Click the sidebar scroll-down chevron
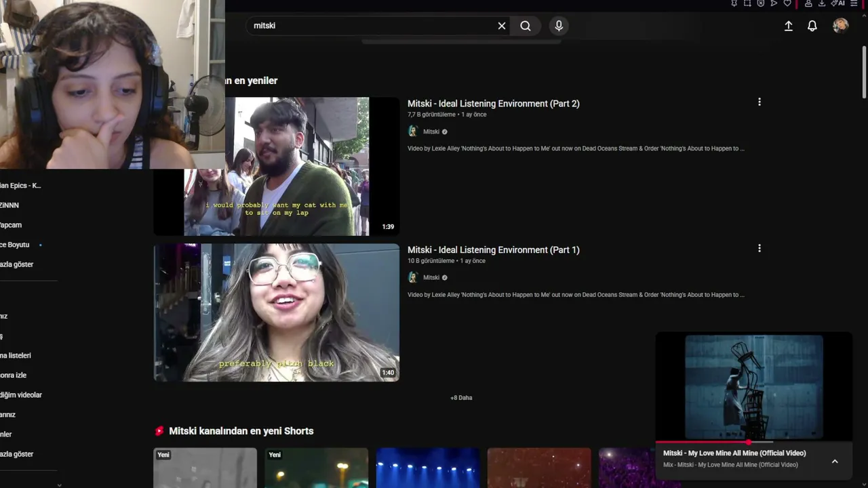The width and height of the screenshot is (868, 488). pyautogui.click(x=59, y=485)
